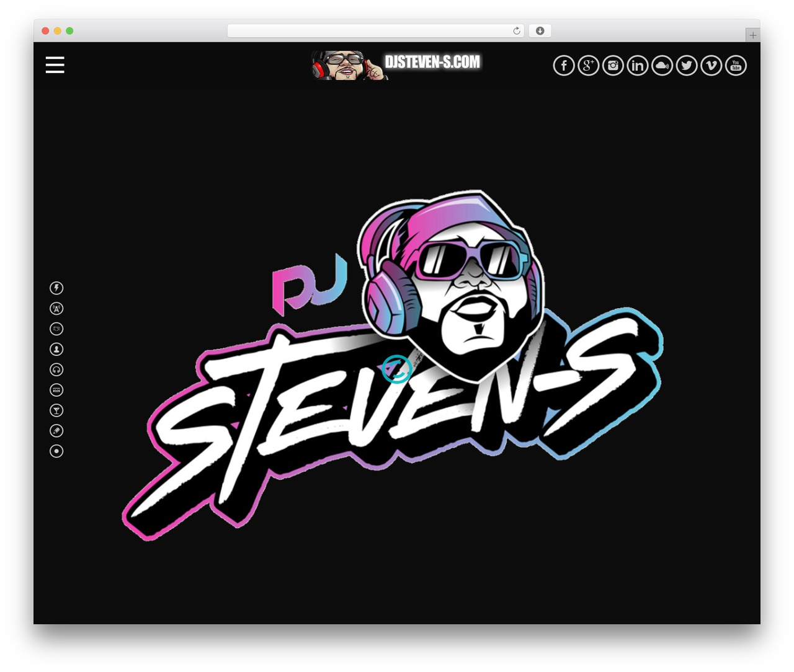Jump to the cassette tape section

coord(56,390)
